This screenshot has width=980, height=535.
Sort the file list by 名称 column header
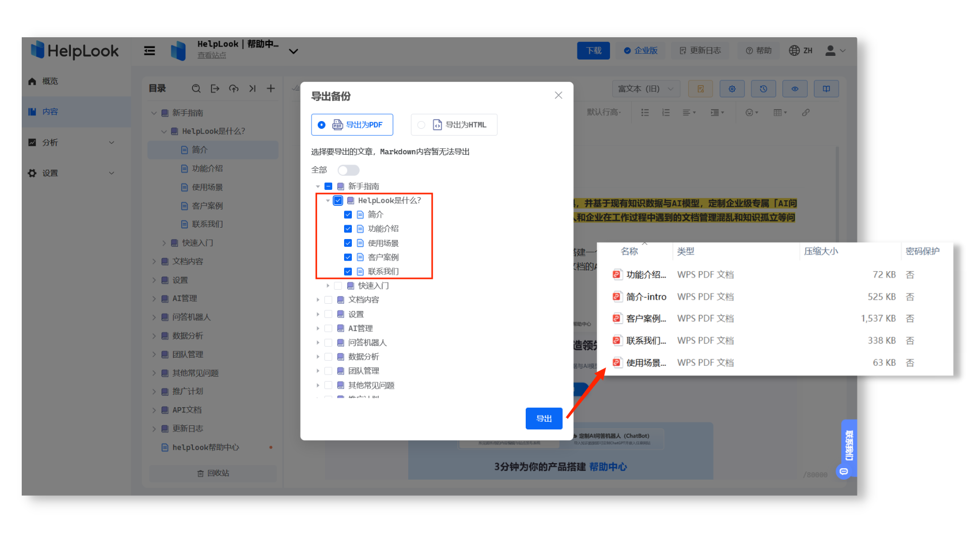[629, 251]
